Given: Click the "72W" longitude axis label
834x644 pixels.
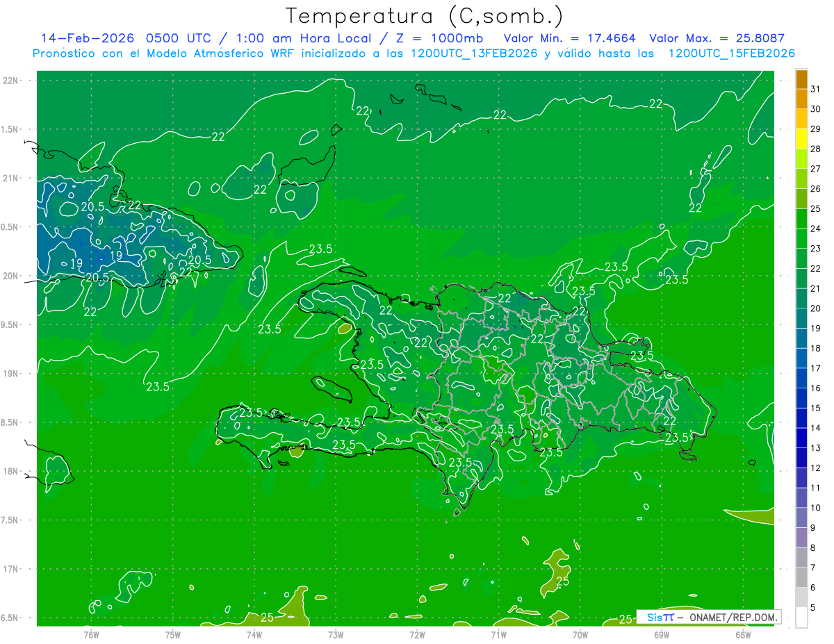Looking at the screenshot, I should click(x=417, y=634).
